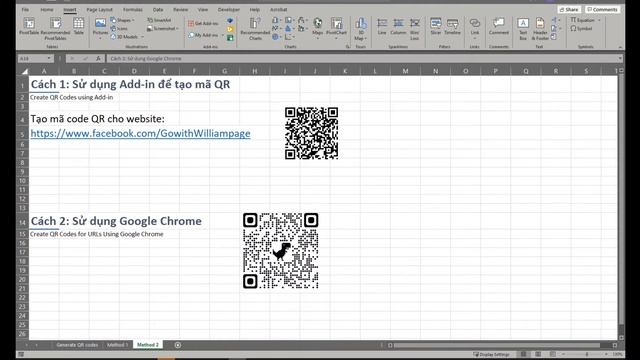Switch to the Data tab
This screenshot has width=640, height=360.
[158, 9]
